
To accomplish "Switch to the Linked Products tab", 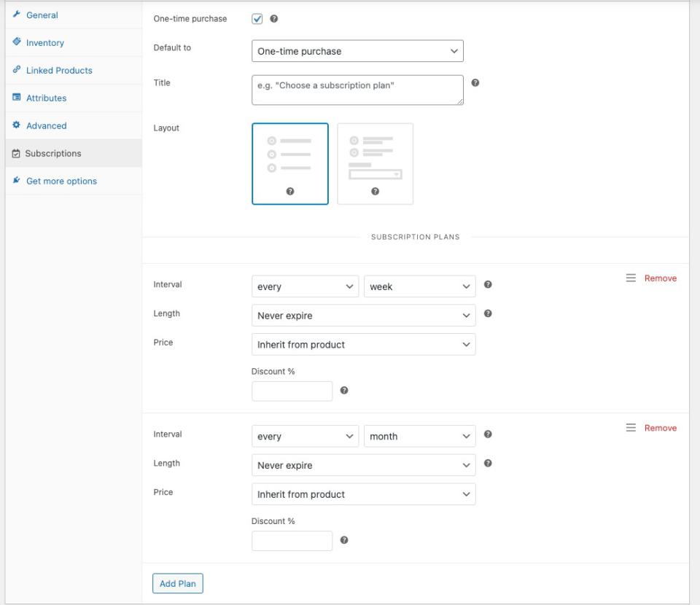I will pyautogui.click(x=59, y=71).
